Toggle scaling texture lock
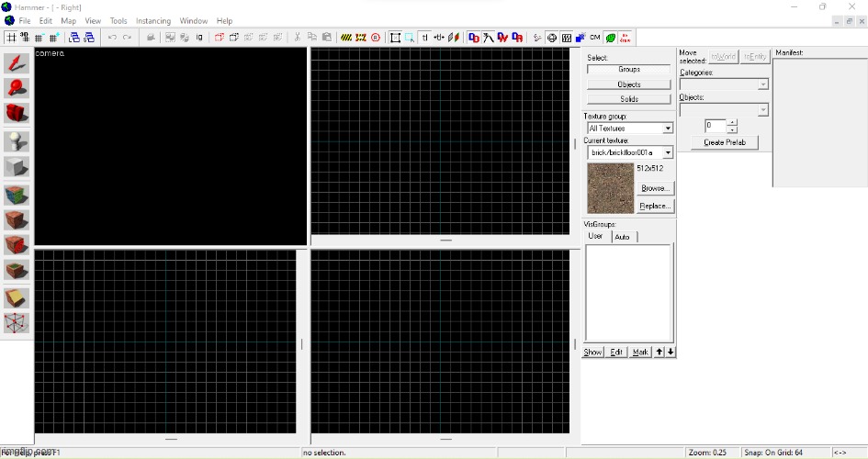Screen dimensions: 868x459 click(x=440, y=38)
